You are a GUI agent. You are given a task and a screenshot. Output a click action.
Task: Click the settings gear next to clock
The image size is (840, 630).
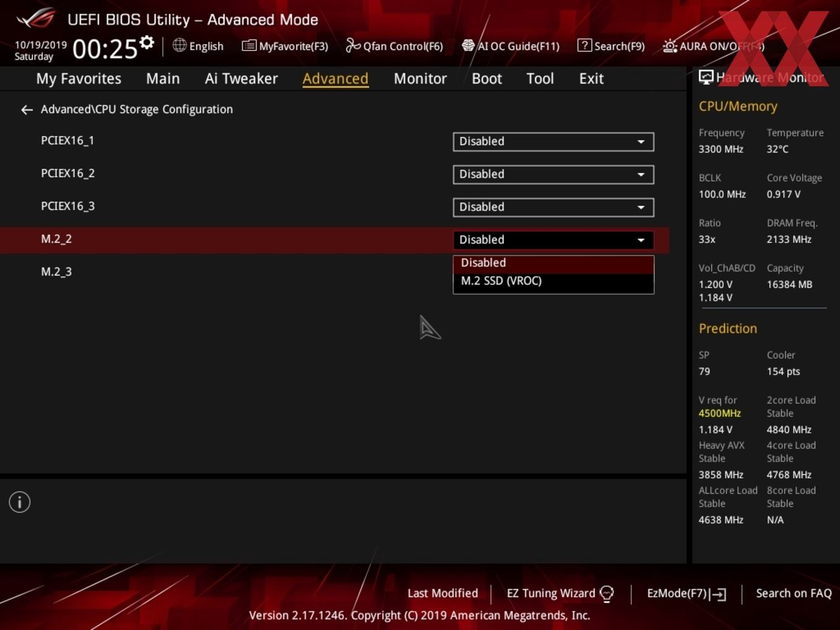[x=146, y=42]
